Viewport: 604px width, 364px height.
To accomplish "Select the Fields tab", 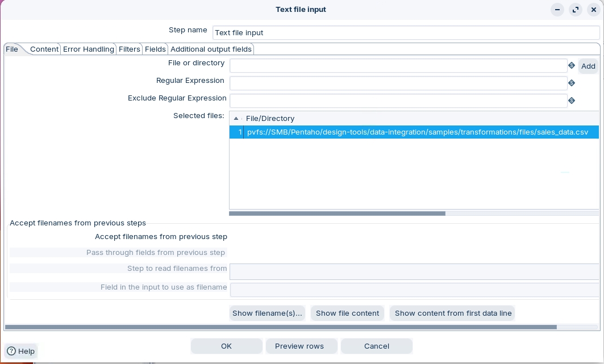I will pyautogui.click(x=155, y=49).
